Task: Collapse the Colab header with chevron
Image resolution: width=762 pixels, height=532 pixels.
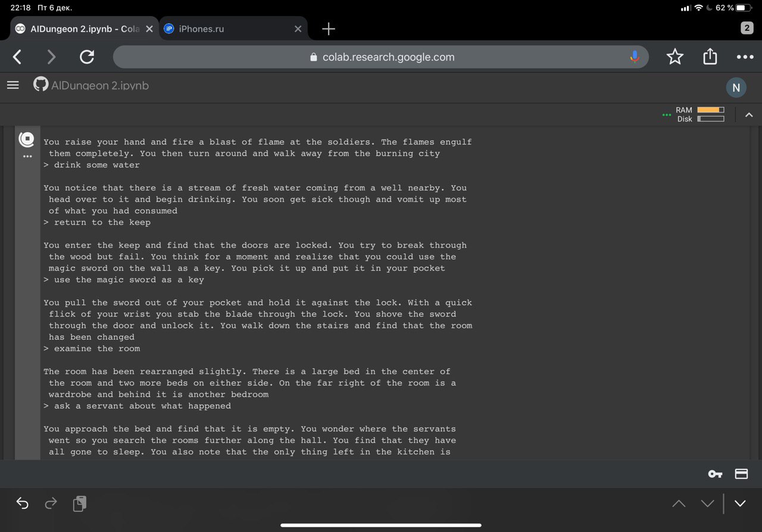Action: 749,115
